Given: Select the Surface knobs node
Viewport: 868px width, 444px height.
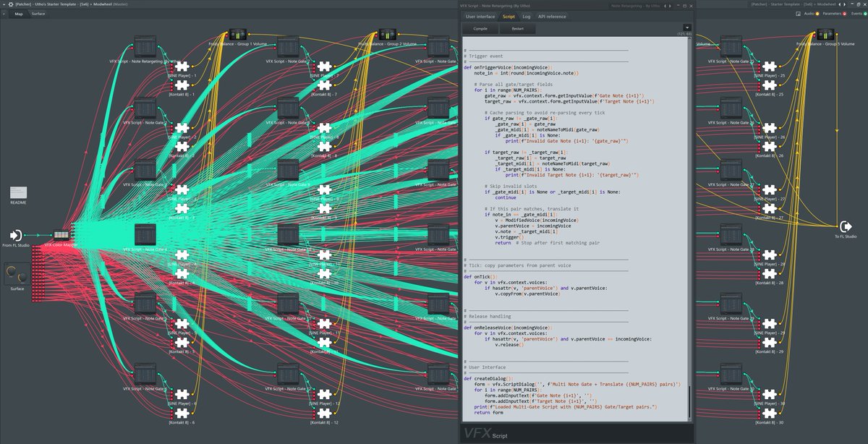Looking at the screenshot, I should point(17,274).
